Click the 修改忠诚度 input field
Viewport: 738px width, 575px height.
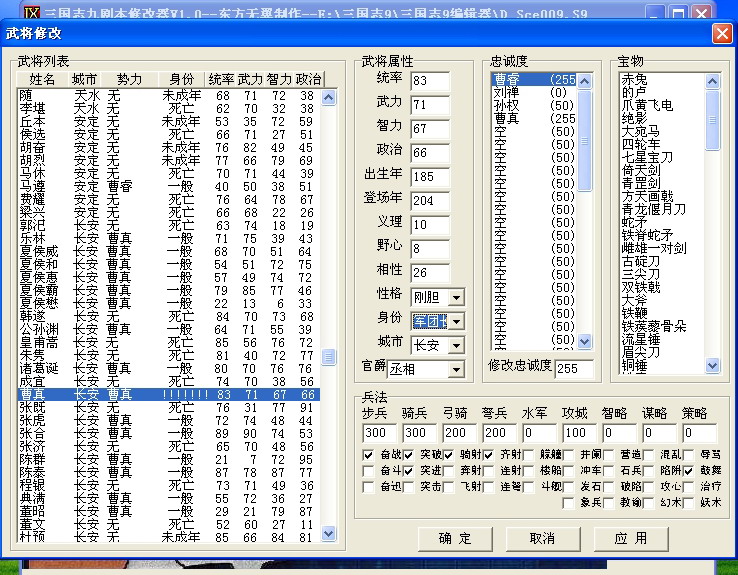(573, 369)
